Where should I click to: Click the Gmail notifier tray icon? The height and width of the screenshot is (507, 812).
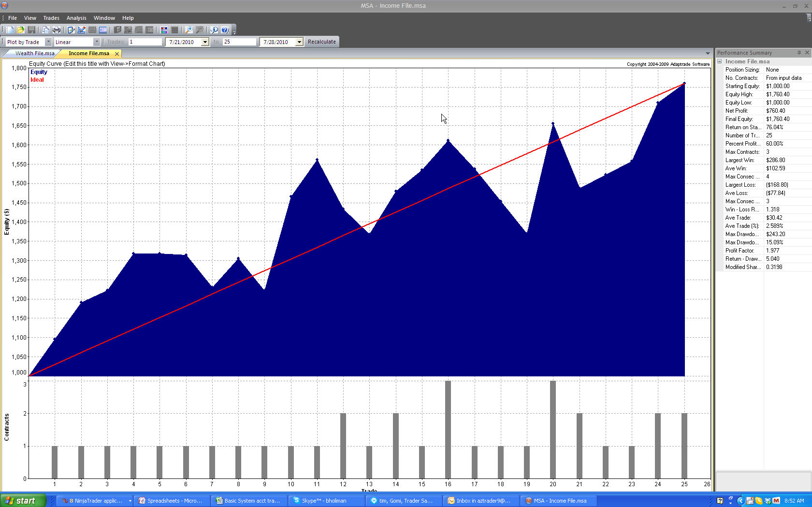(776, 501)
